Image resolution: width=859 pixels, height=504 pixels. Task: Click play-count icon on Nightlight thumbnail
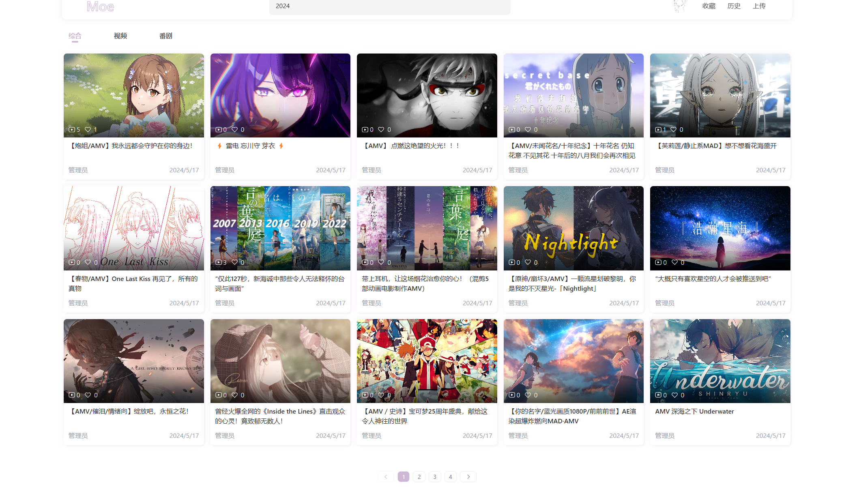[512, 262]
